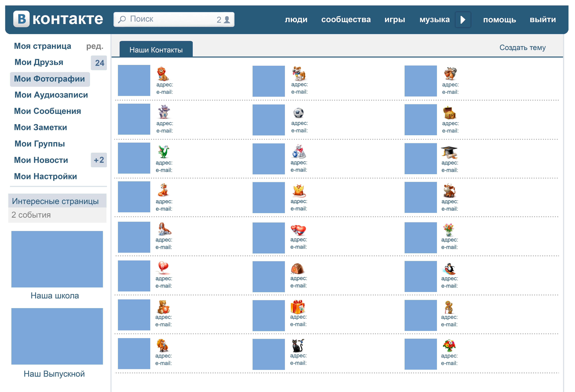Click the fox with hat icon
575x392 pixels.
coord(163,190)
